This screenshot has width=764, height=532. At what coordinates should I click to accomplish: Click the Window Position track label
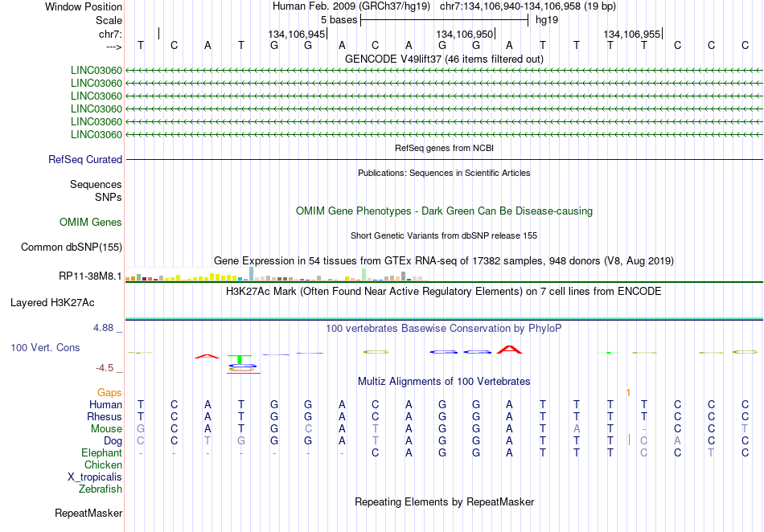tap(84, 6)
